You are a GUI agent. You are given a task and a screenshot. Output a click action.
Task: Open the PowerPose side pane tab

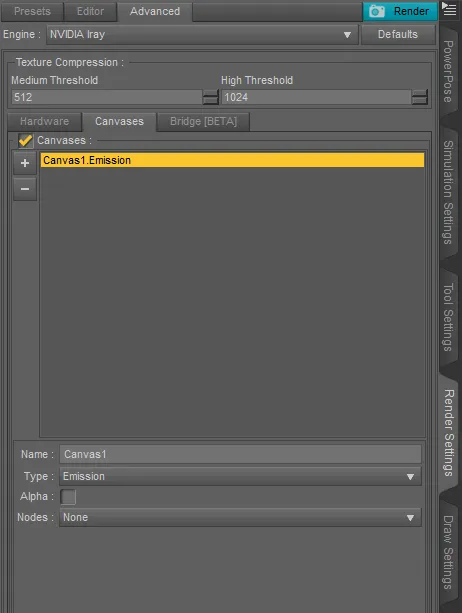pos(448,72)
